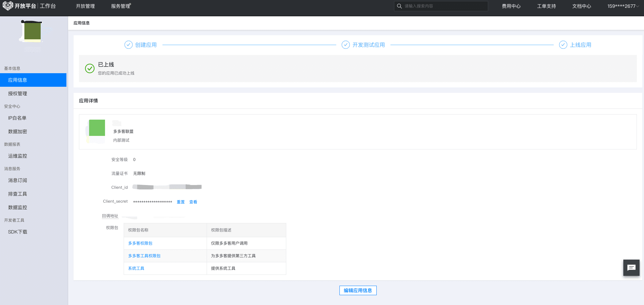Select 授权管理 in the sidebar
The height and width of the screenshot is (305, 644).
tap(18, 94)
